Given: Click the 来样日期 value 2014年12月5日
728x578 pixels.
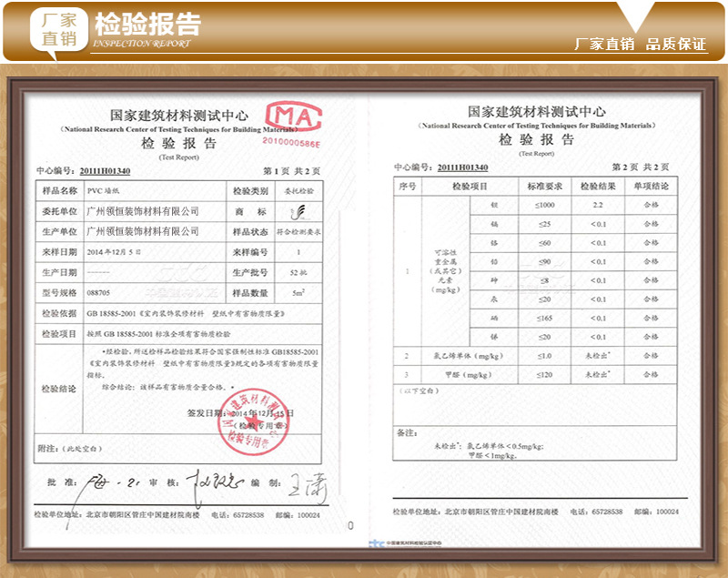Looking at the screenshot, I should pyautogui.click(x=114, y=252).
